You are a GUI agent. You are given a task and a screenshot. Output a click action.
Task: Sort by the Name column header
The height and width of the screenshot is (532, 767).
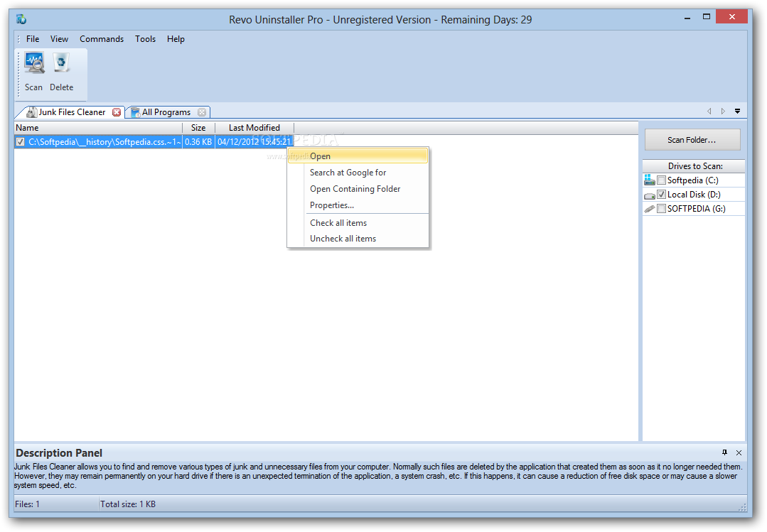[x=98, y=128]
